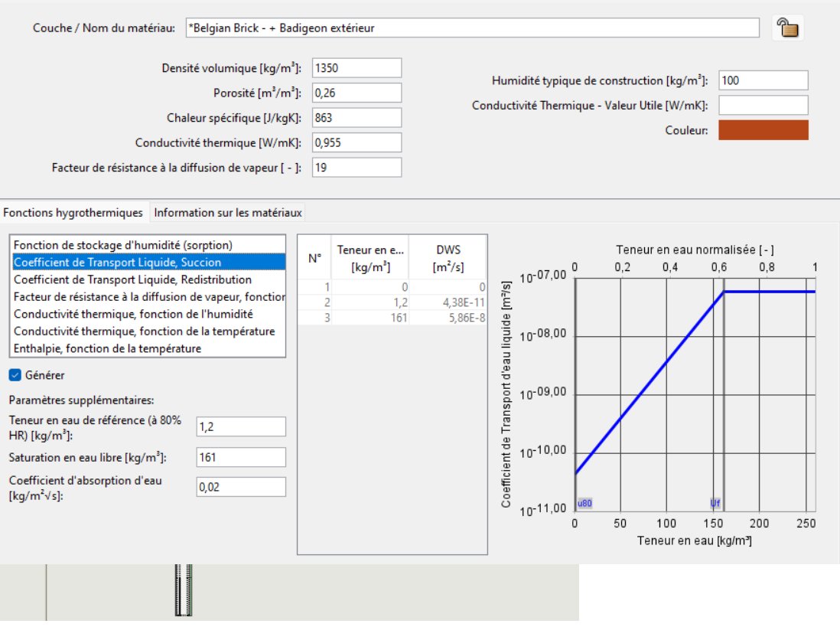Select Coefficient de Transport Liquide, Redistribution
The image size is (840, 627).
pyautogui.click(x=132, y=279)
